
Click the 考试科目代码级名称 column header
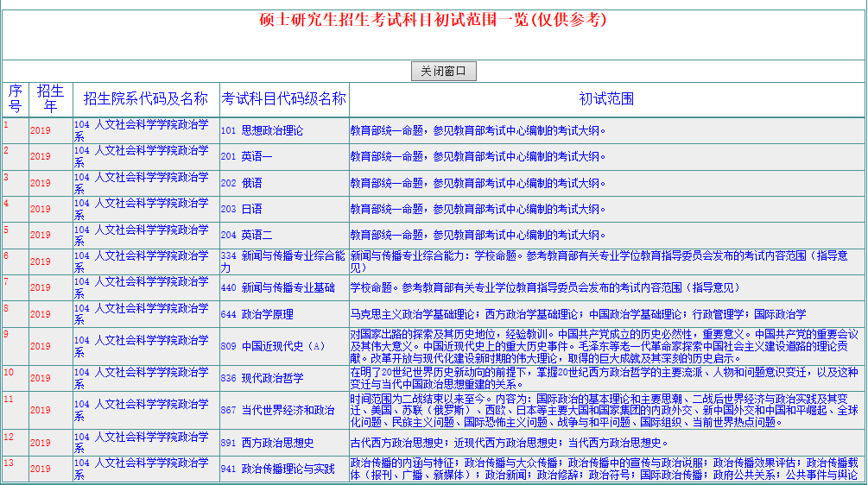pos(284,98)
